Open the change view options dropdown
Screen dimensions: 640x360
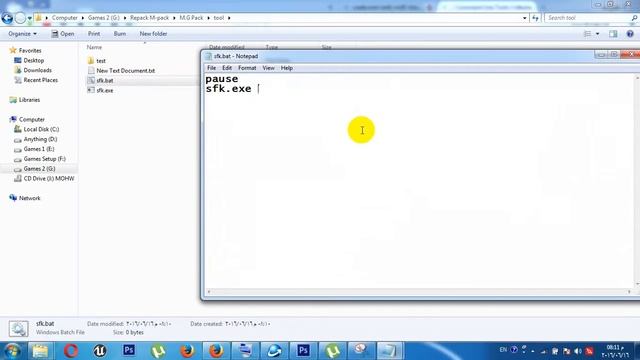[598, 34]
